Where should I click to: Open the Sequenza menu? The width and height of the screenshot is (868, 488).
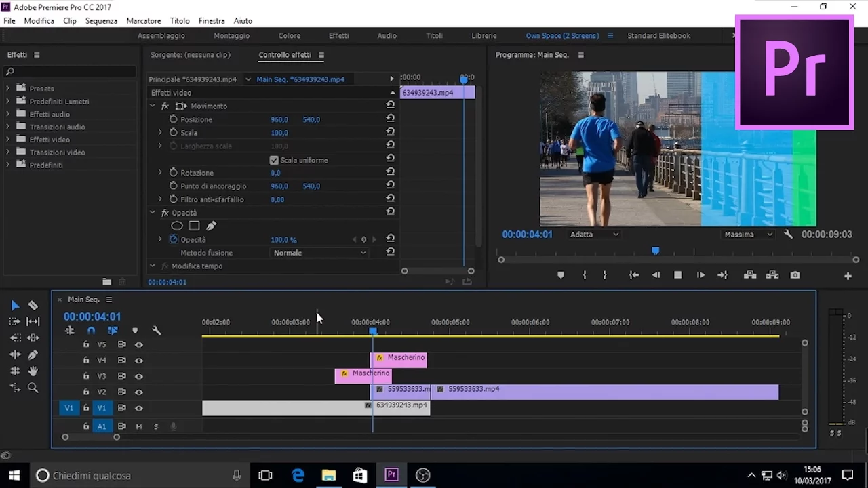click(101, 21)
